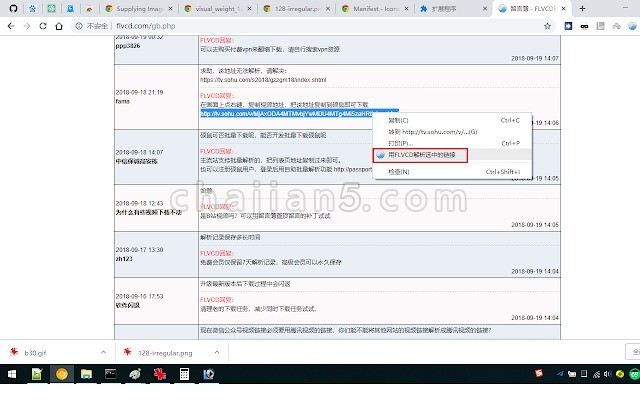
Task: Click the date 2018-09-18 21:19
Action: click(139, 92)
